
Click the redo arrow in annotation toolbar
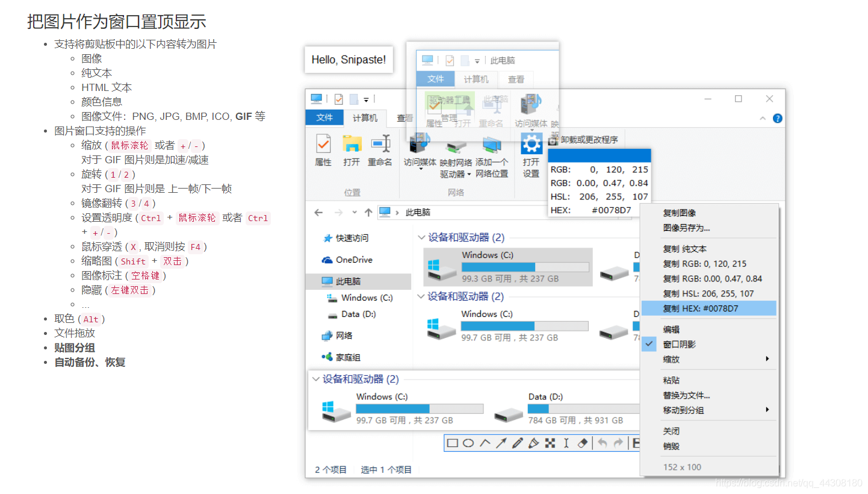coord(618,443)
